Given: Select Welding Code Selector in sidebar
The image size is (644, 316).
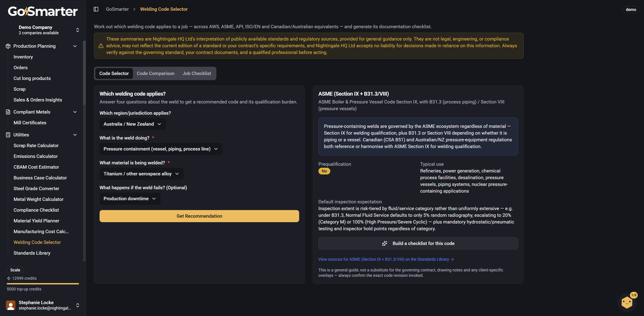Looking at the screenshot, I should point(37,242).
